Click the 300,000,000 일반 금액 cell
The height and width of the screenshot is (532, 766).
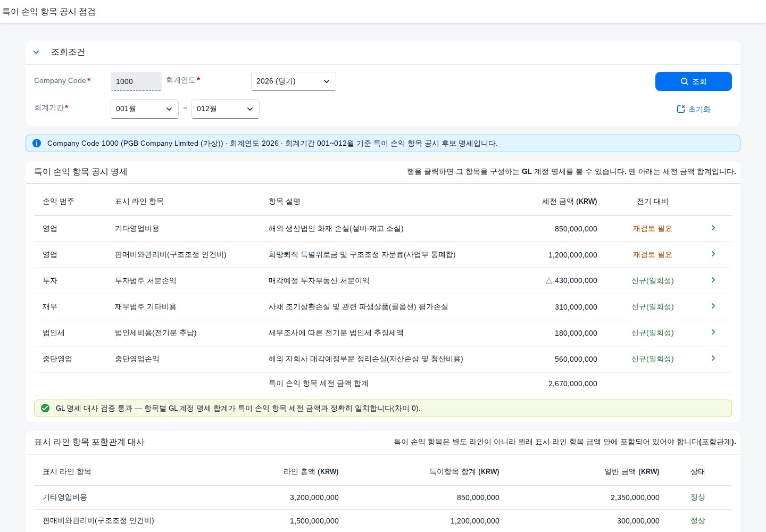tap(638, 521)
